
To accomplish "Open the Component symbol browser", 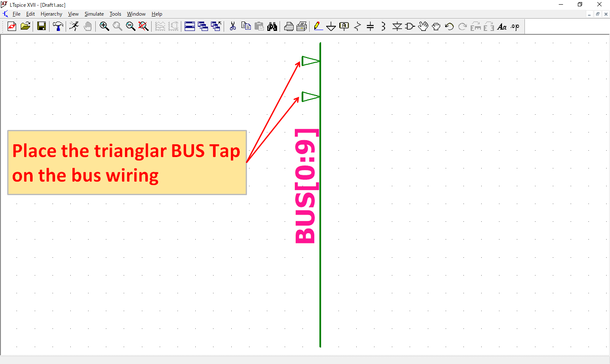I will tap(410, 26).
